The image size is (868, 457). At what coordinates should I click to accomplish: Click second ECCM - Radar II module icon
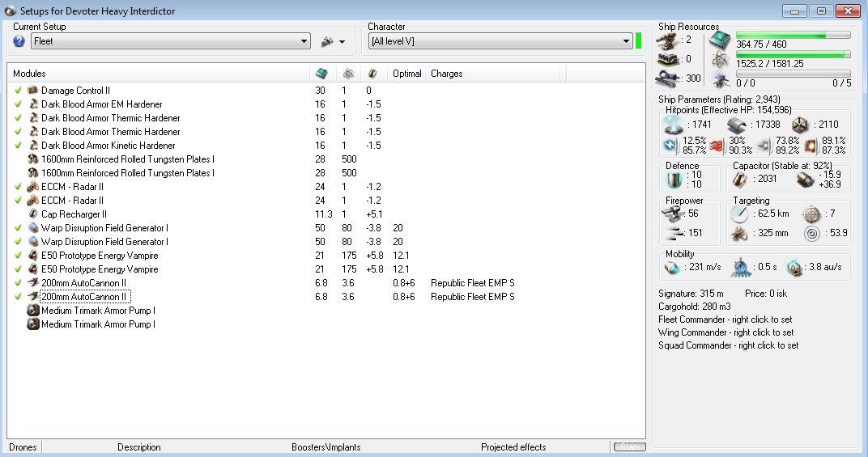(33, 201)
